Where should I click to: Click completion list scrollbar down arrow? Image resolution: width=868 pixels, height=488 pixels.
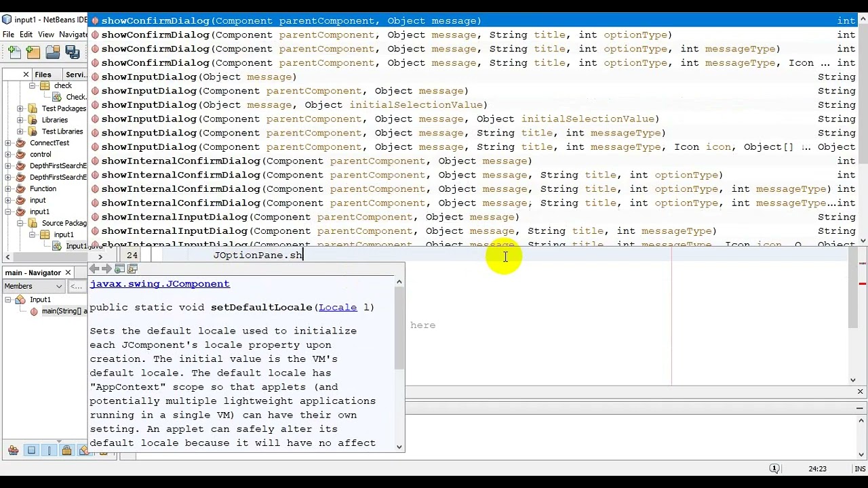pos(863,240)
